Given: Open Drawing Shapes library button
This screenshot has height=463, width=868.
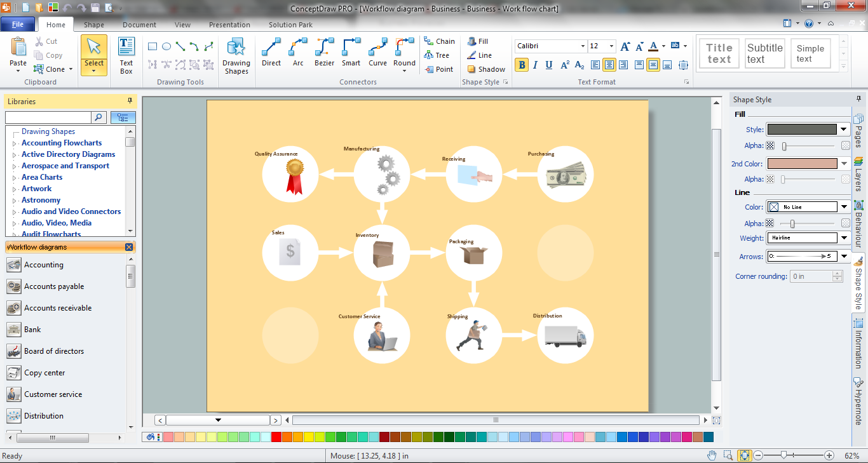Looking at the screenshot, I should point(236,56).
